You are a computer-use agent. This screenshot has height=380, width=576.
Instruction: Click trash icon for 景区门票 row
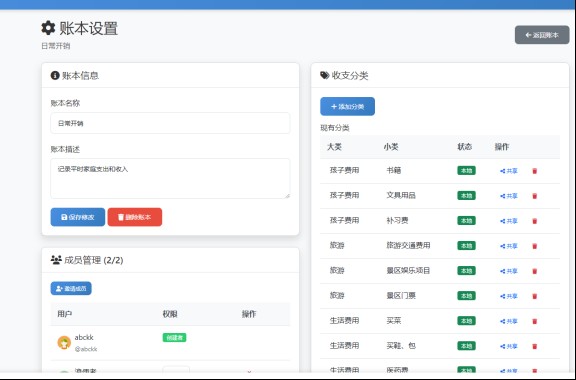(x=534, y=296)
